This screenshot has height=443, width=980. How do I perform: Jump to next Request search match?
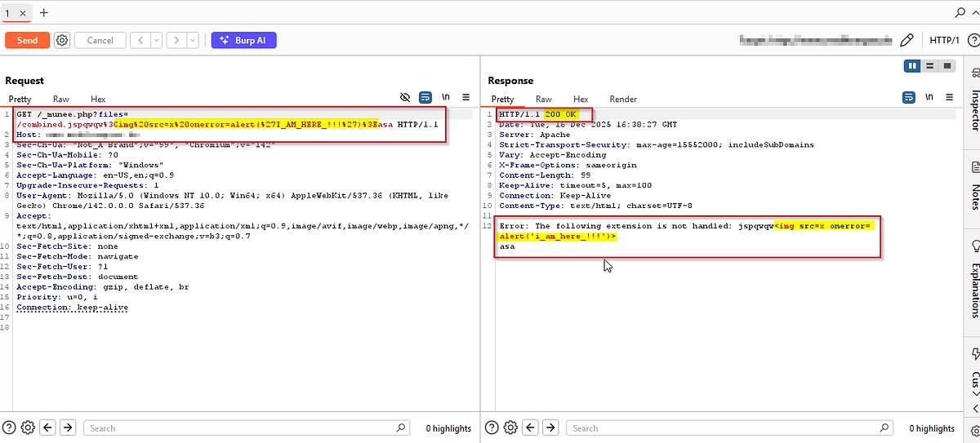[x=69, y=427]
